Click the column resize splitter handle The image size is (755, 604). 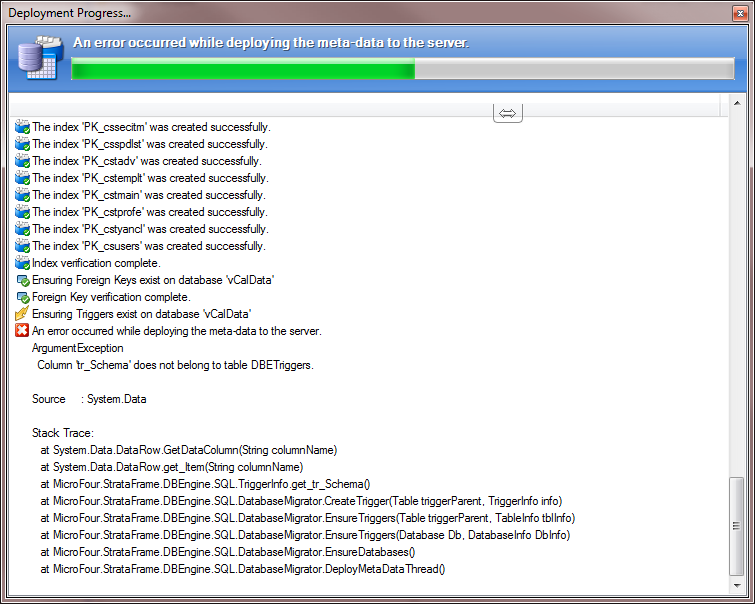point(508,113)
